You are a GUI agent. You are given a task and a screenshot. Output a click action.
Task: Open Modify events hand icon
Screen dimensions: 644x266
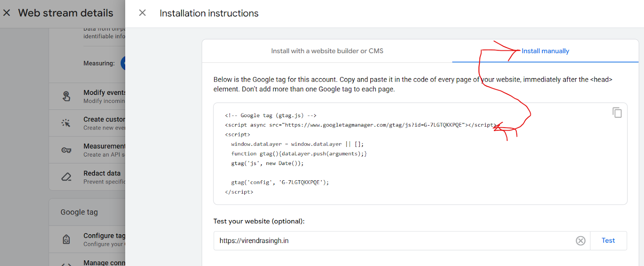(66, 97)
